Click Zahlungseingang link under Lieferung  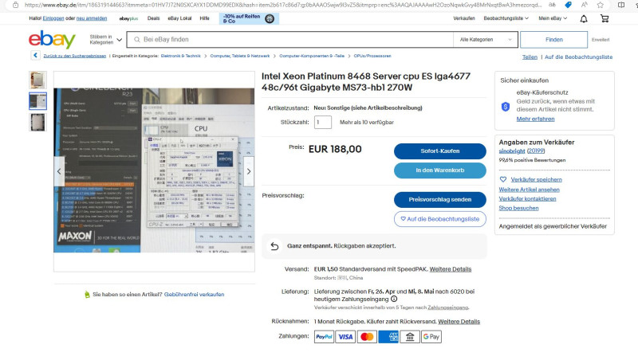point(448,307)
